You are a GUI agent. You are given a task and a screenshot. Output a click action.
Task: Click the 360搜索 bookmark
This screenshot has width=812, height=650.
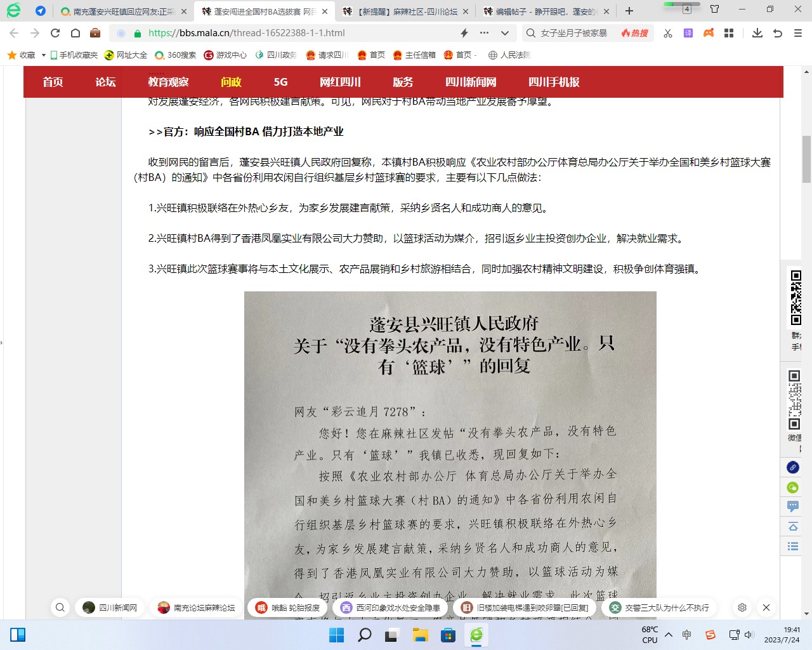[x=176, y=55]
